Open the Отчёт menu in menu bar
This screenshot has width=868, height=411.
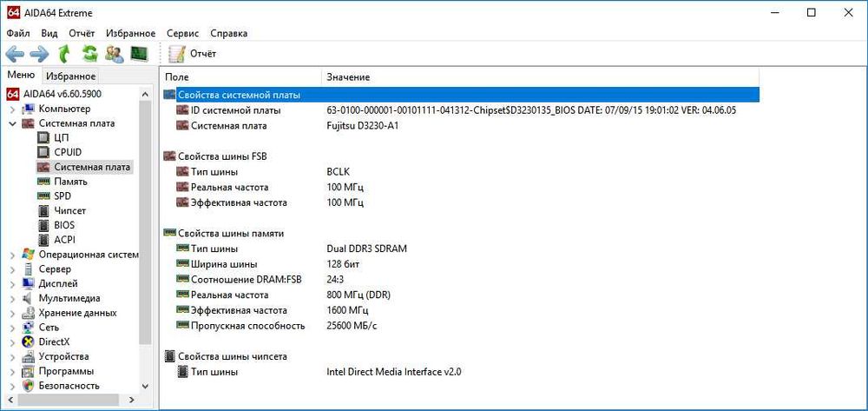[x=82, y=33]
